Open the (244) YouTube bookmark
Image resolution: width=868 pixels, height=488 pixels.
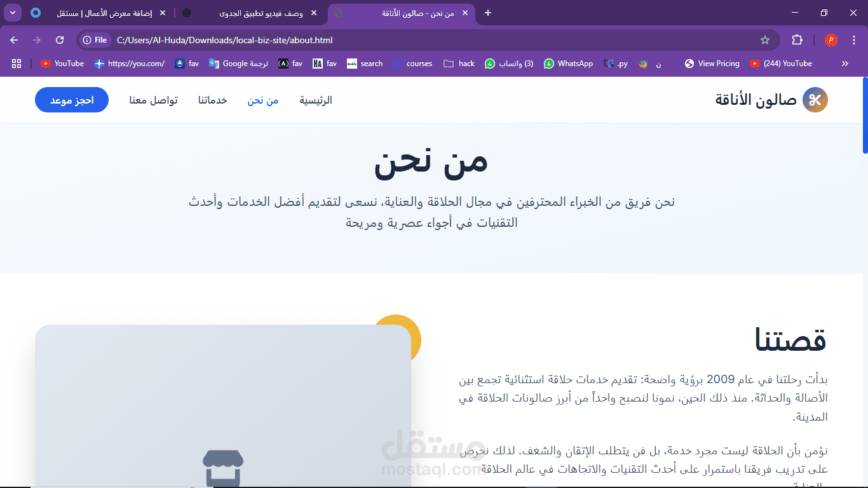click(x=781, y=64)
